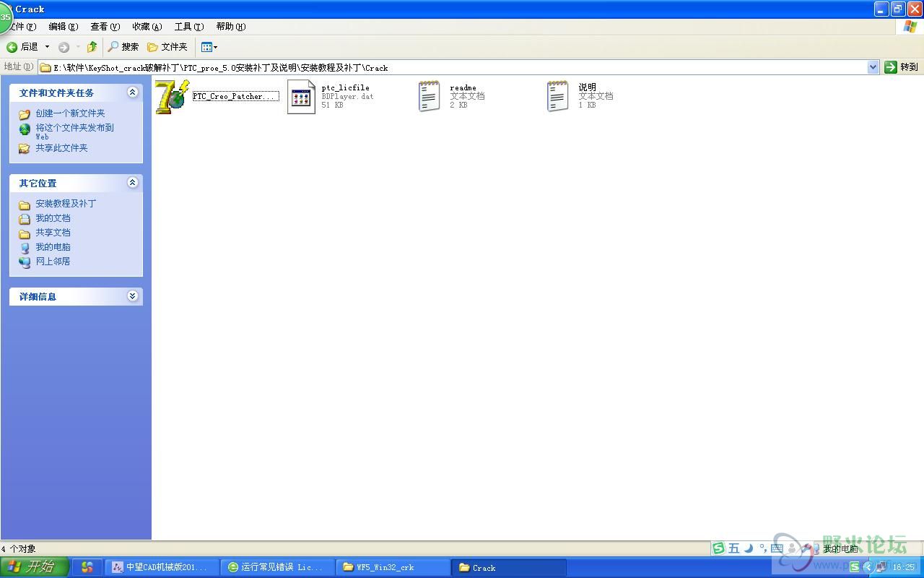924x578 pixels.
Task: Click the 五 input mode indicator
Action: click(733, 548)
